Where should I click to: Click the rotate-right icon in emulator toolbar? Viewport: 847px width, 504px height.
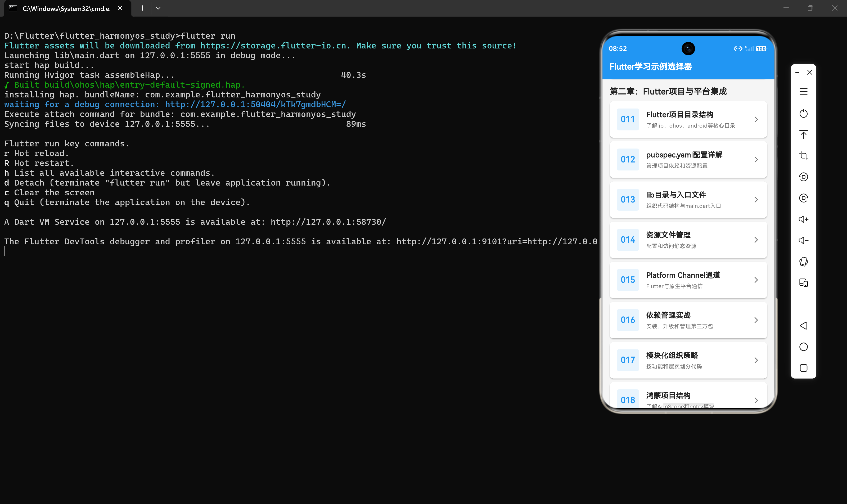tap(803, 198)
